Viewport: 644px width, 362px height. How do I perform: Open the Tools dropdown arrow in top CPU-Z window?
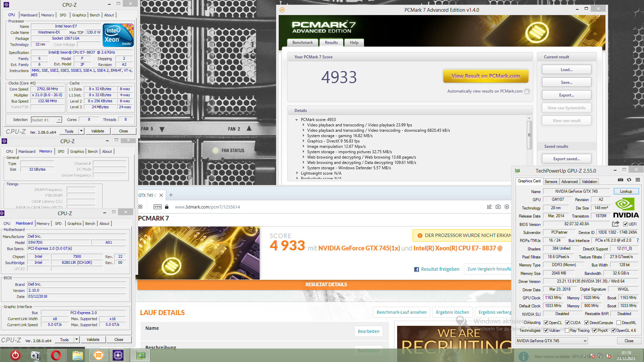[x=81, y=131]
